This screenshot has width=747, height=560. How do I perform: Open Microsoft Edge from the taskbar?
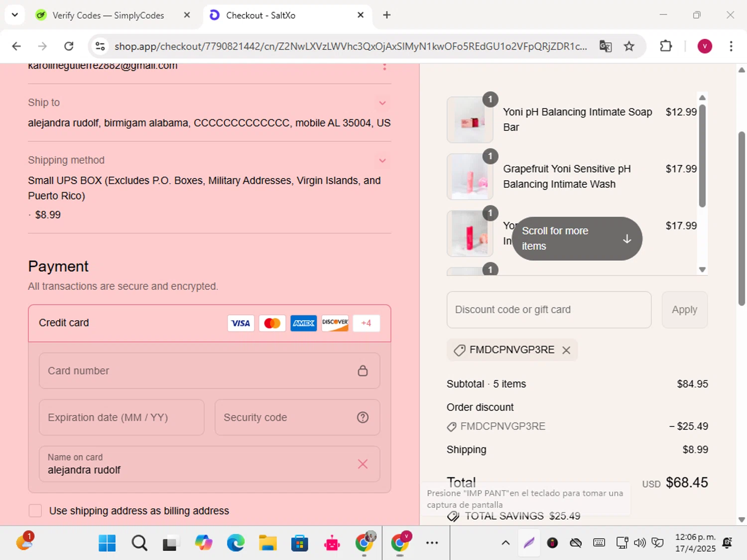point(236,543)
